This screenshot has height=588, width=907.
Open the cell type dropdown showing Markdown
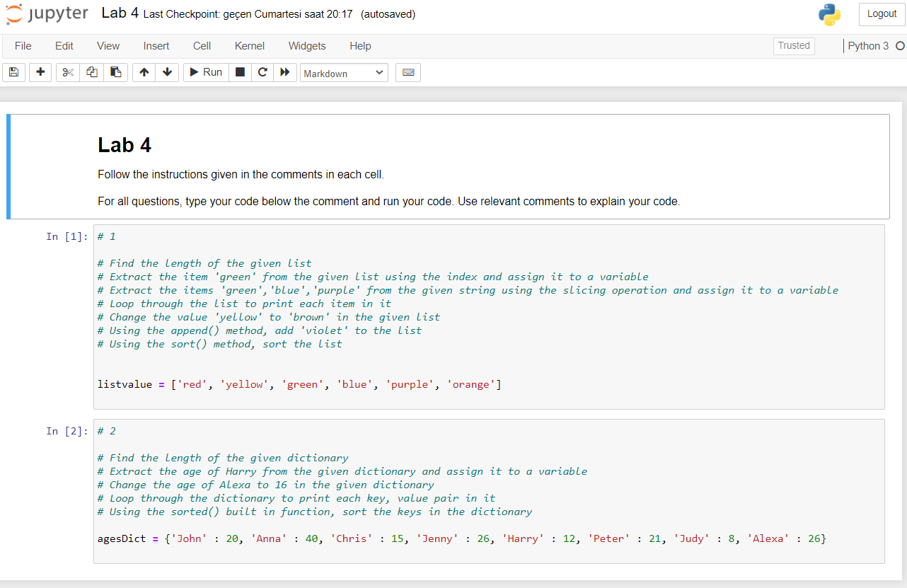pyautogui.click(x=344, y=71)
